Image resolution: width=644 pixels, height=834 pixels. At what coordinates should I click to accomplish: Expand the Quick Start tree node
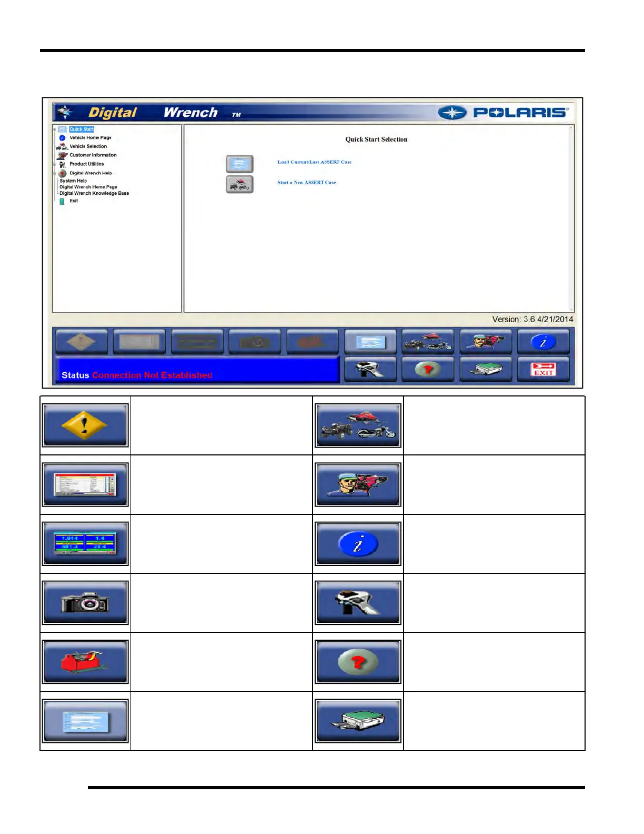[54, 130]
